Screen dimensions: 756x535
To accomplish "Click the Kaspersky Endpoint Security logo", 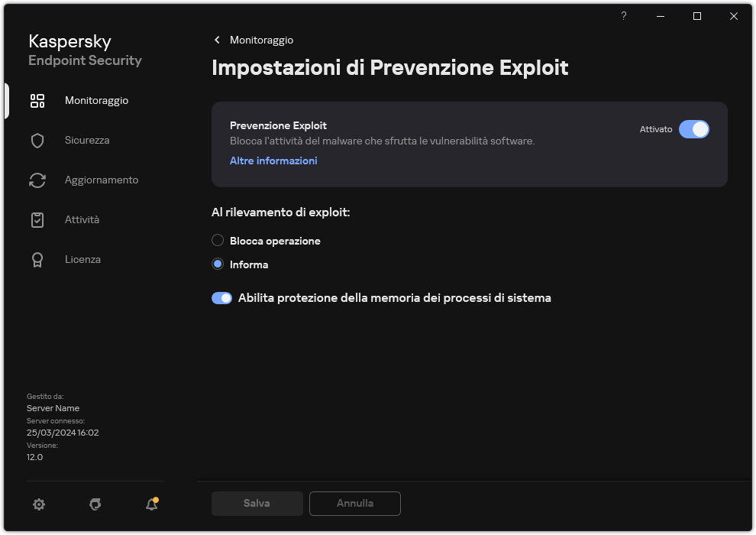I will click(84, 49).
